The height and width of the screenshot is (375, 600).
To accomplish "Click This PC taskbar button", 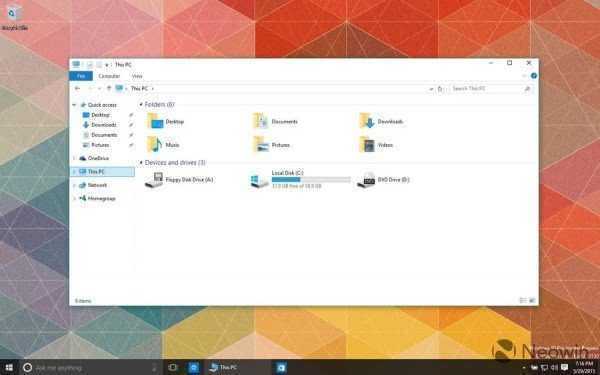I will click(x=238, y=368).
